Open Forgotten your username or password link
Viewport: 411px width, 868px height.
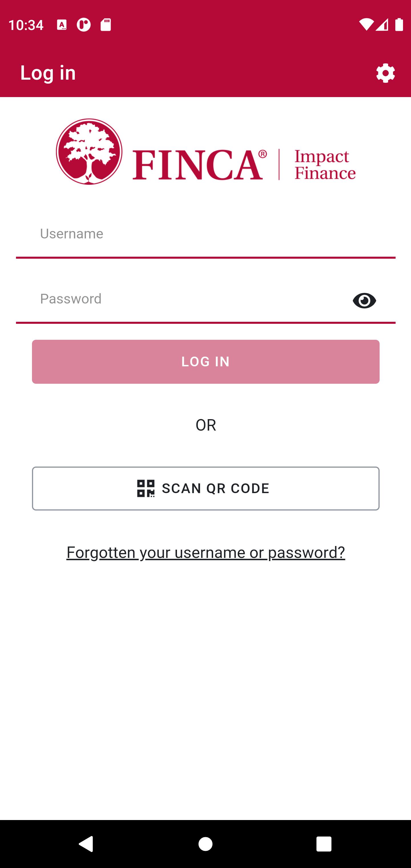tap(205, 552)
